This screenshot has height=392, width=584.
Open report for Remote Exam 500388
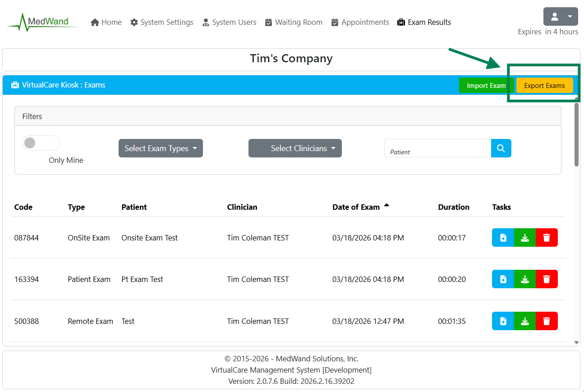coord(503,321)
